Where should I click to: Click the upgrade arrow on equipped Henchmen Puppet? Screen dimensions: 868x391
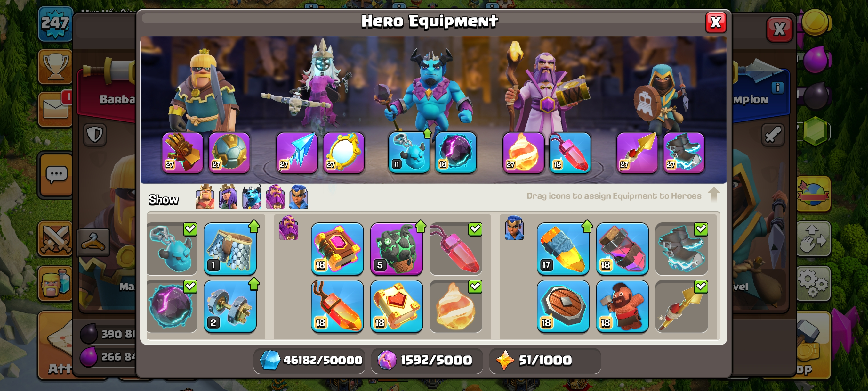[x=427, y=133]
